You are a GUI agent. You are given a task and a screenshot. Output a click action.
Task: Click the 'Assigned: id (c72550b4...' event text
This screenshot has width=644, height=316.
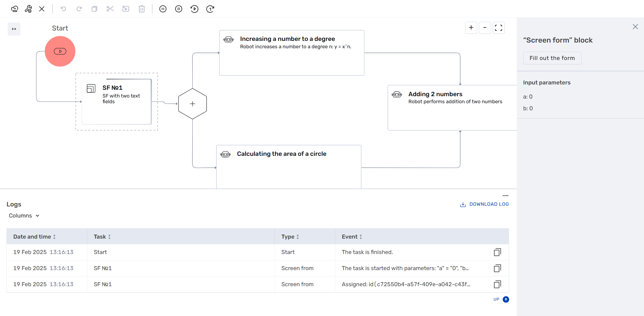click(x=406, y=285)
